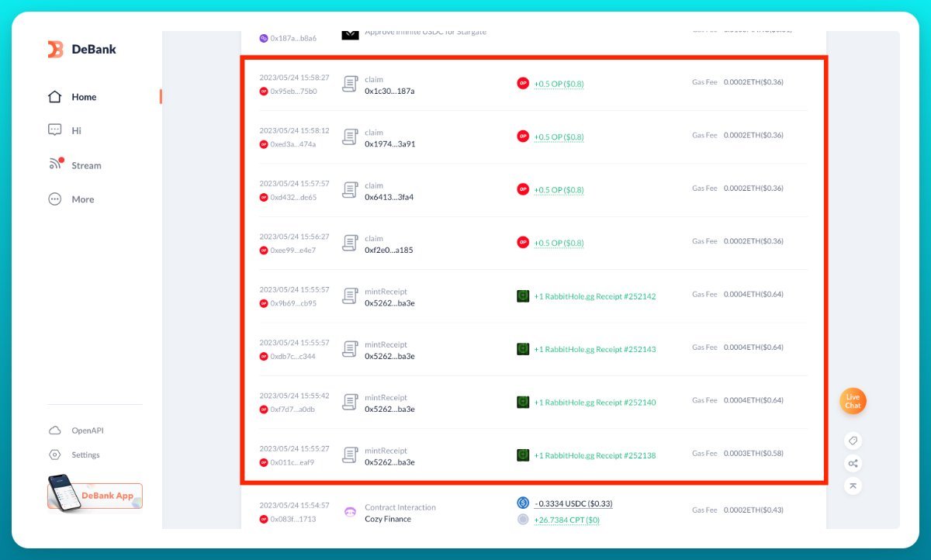Image resolution: width=931 pixels, height=560 pixels.
Task: Click +0.5 OP amount in 15:58:27 row
Action: pos(559,84)
